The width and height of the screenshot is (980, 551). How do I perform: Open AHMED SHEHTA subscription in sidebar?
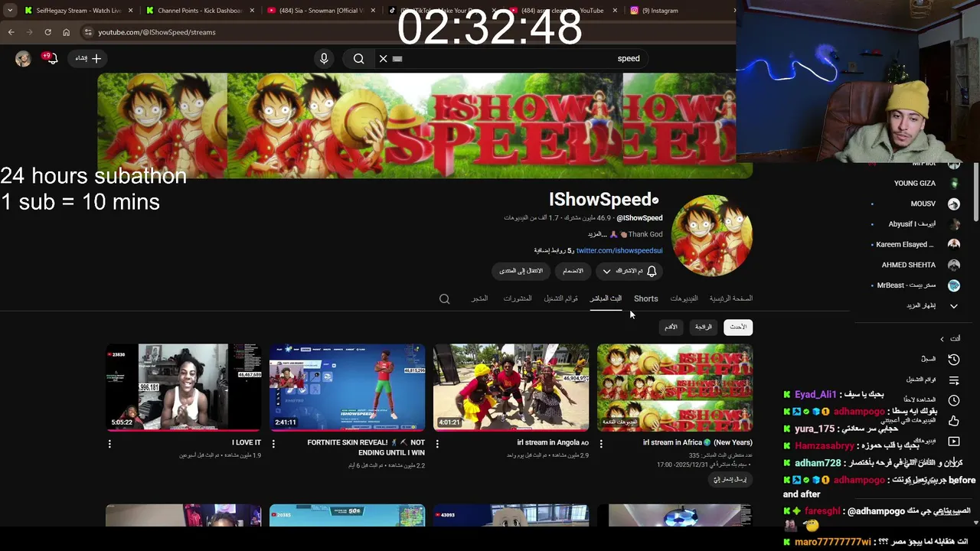point(915,265)
